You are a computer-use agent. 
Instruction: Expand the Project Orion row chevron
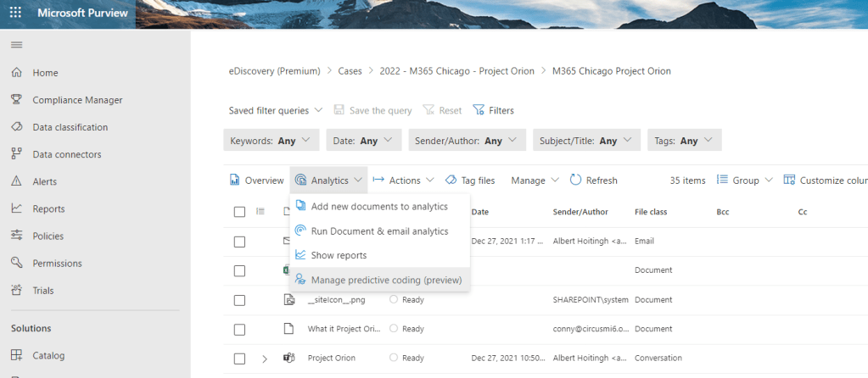(x=265, y=359)
